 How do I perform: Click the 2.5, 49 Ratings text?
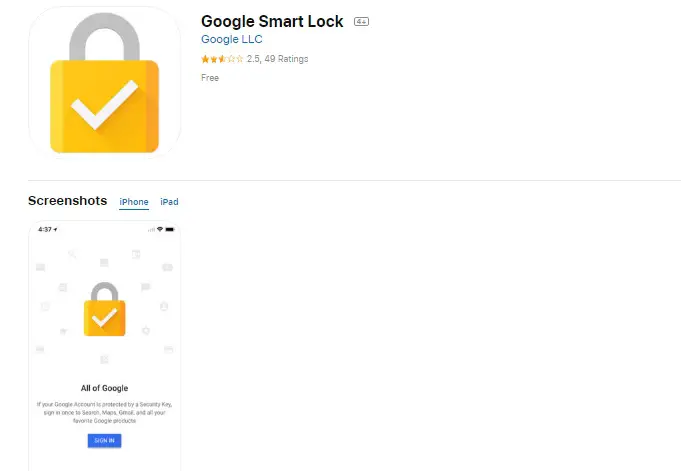tap(277, 59)
